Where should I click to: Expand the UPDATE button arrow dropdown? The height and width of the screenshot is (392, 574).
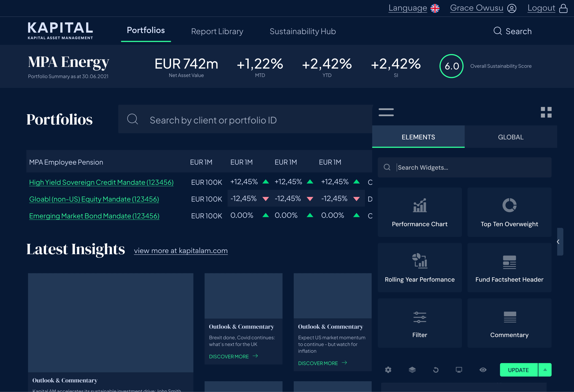(x=545, y=370)
